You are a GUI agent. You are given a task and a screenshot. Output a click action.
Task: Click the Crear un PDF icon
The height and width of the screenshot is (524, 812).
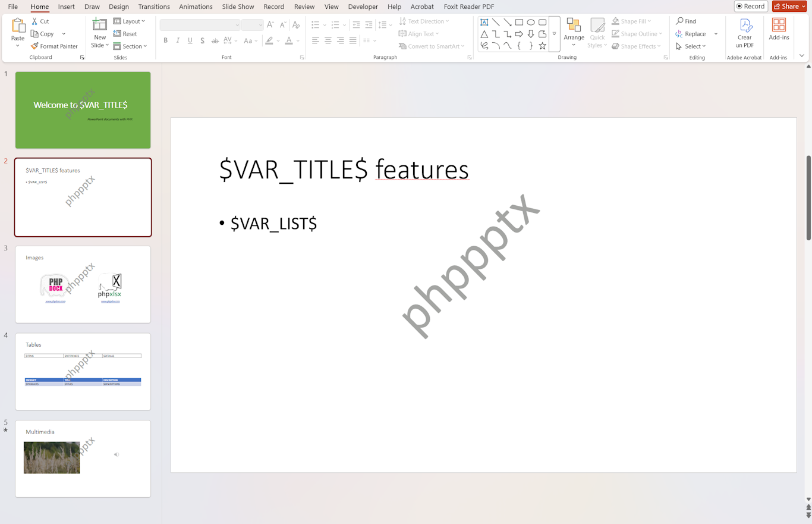coord(745,26)
